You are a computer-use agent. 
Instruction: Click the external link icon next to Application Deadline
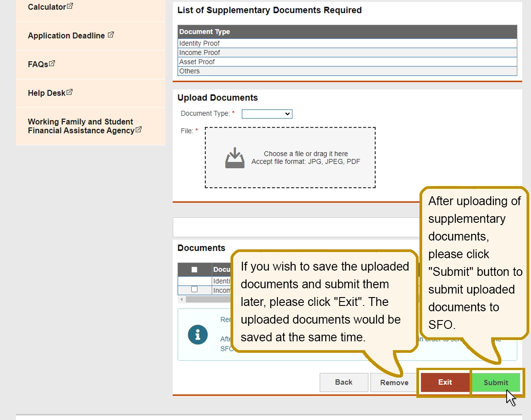[x=111, y=34]
